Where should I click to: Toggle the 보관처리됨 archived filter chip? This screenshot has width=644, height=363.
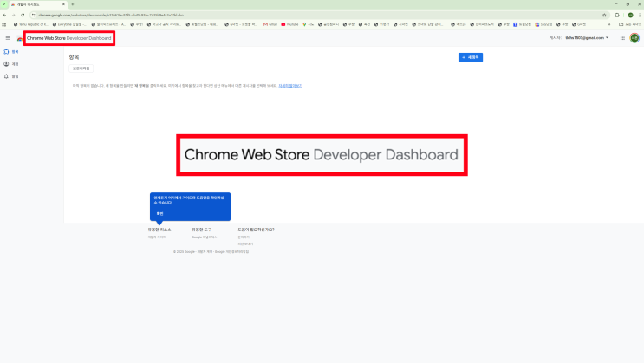tap(81, 68)
